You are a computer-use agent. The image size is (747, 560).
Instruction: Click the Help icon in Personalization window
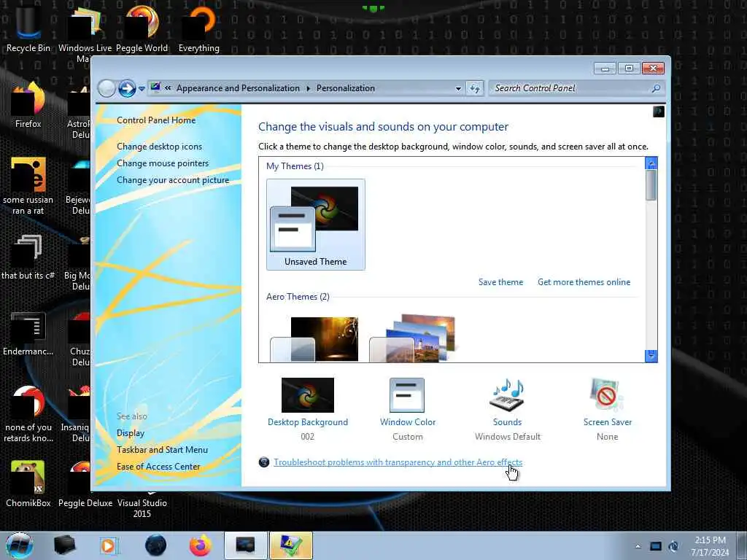pyautogui.click(x=659, y=112)
